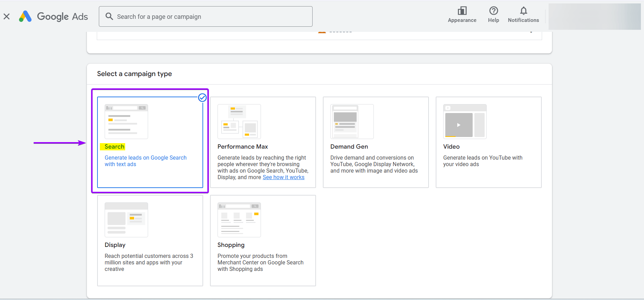Focus the page or campaign search field
Screen dimensions: 644x300
click(212, 16)
